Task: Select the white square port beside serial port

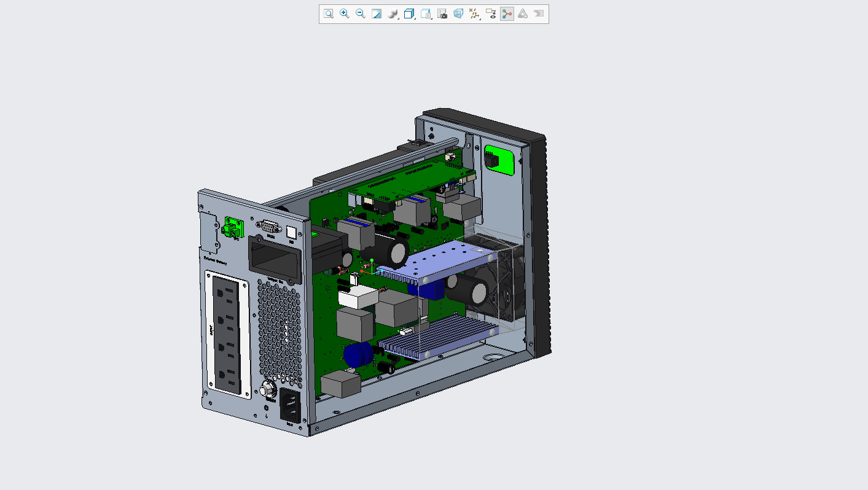Action: [292, 232]
